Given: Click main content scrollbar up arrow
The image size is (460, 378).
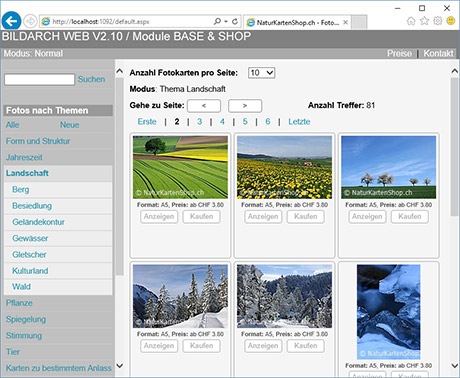Looking at the screenshot, I should 454,71.
